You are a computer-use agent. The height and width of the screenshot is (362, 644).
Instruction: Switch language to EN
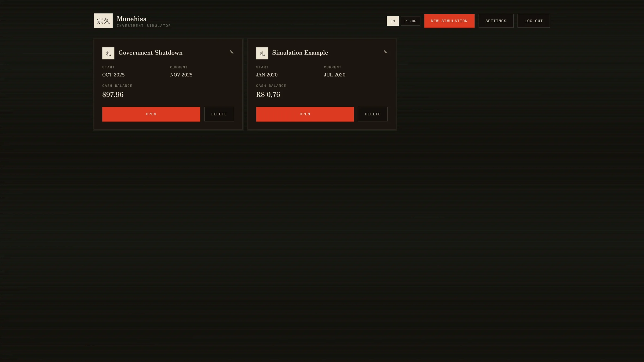coord(393,21)
